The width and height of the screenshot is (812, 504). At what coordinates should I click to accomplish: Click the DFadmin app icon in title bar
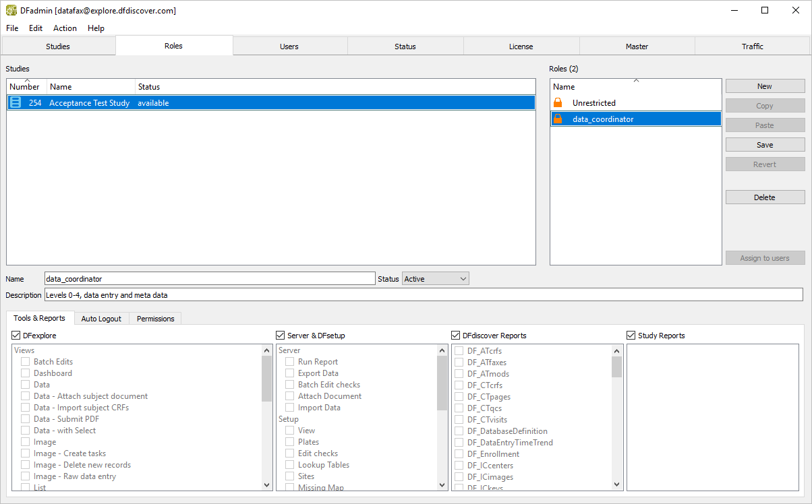point(11,10)
